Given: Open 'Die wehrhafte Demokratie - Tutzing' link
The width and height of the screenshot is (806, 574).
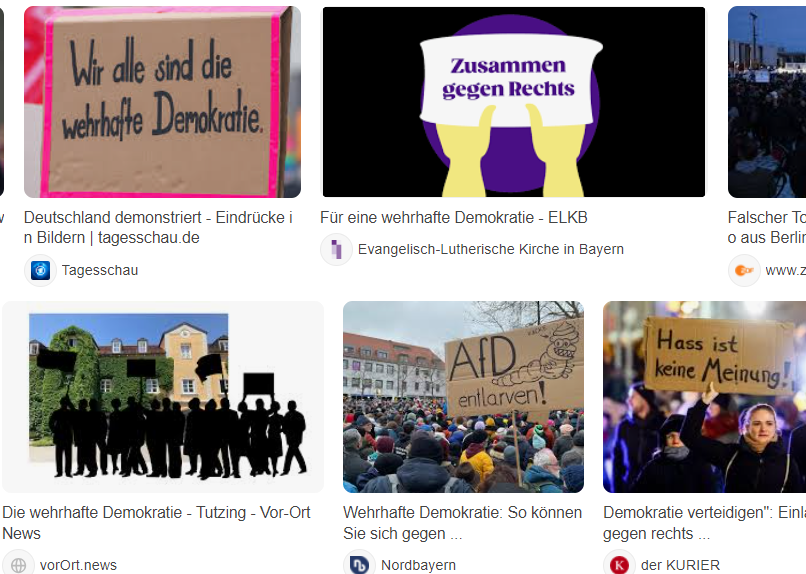Looking at the screenshot, I should [156, 523].
